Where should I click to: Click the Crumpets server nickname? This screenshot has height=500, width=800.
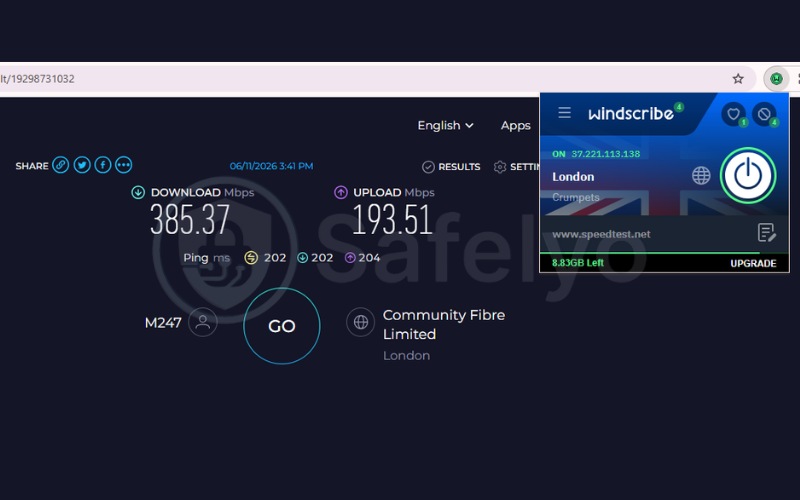(x=576, y=197)
